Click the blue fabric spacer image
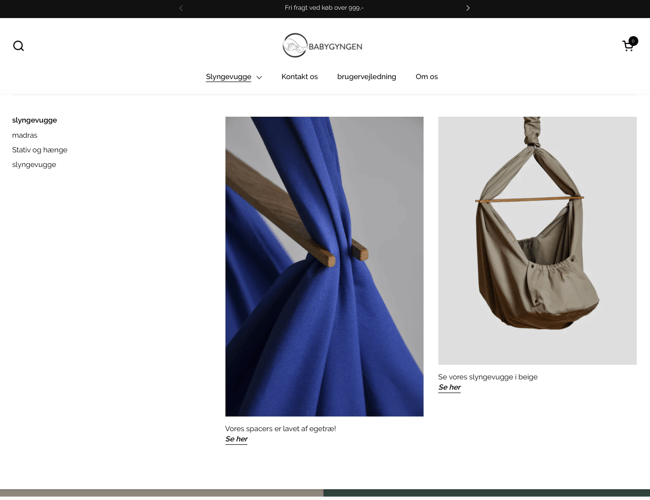The height and width of the screenshot is (500, 650). 324,266
